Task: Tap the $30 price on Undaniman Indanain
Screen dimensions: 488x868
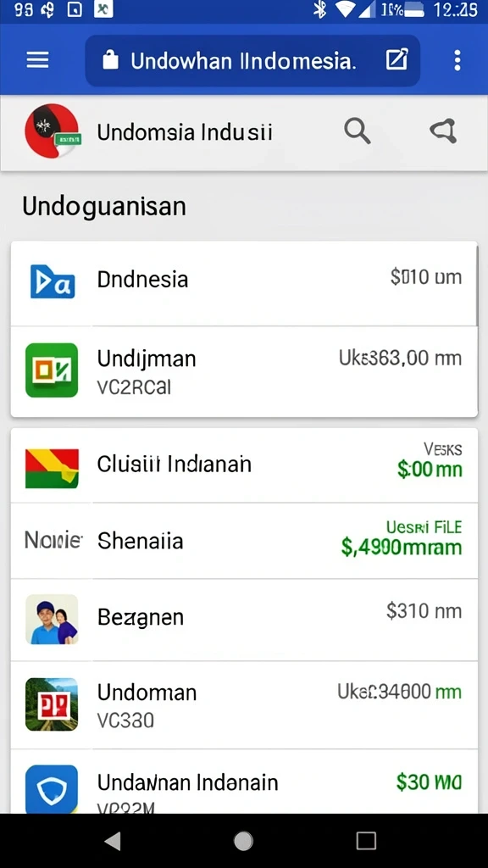Action: point(429,782)
